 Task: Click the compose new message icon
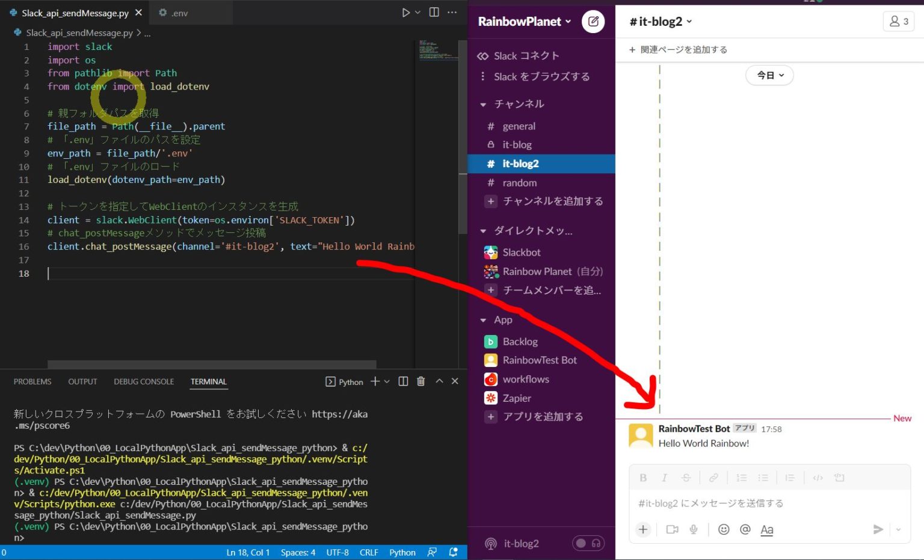point(593,22)
